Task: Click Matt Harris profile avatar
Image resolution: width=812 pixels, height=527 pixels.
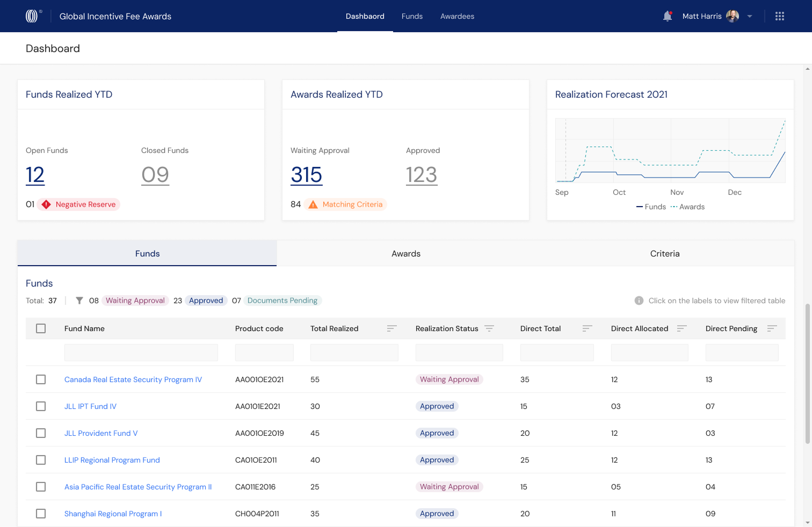Action: [x=733, y=16]
